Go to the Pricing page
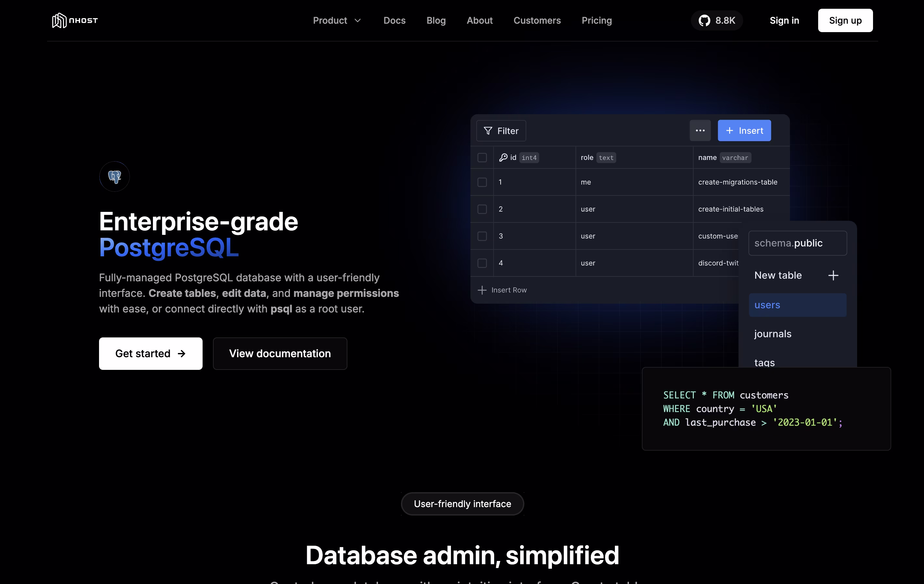924x584 pixels. [x=596, y=20]
